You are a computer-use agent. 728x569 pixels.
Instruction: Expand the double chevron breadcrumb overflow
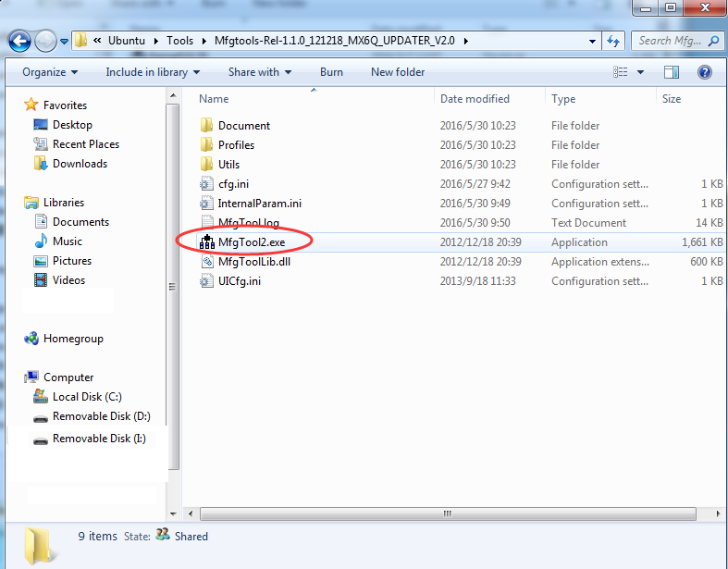[97, 41]
